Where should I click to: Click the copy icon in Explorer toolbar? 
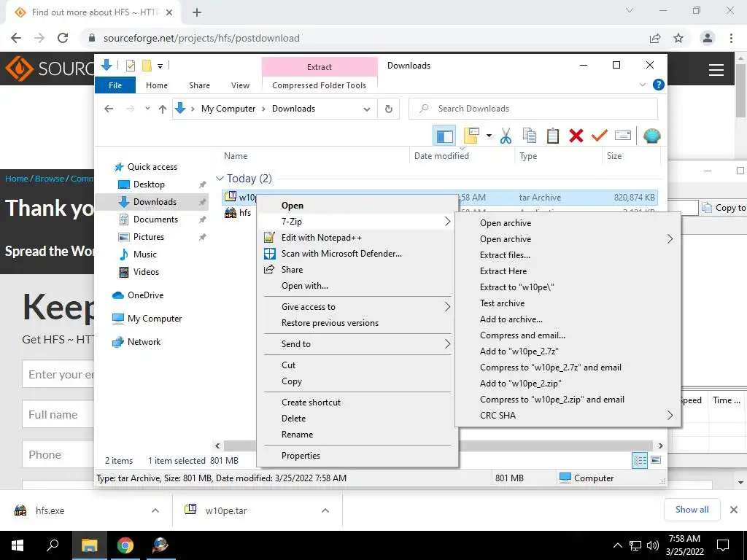tap(530, 136)
